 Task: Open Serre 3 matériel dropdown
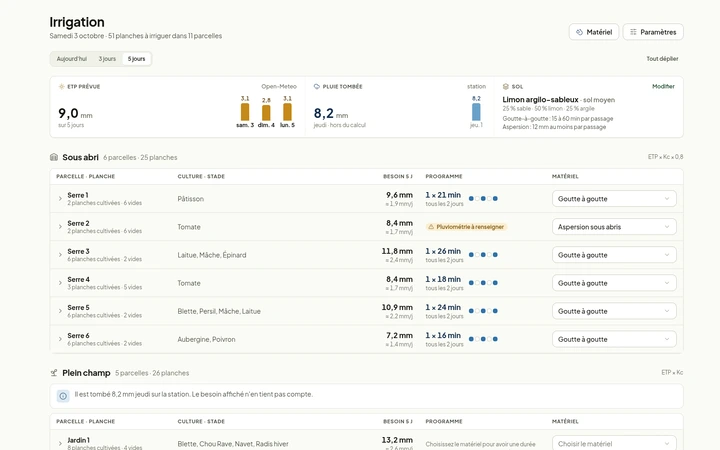pyautogui.click(x=614, y=255)
